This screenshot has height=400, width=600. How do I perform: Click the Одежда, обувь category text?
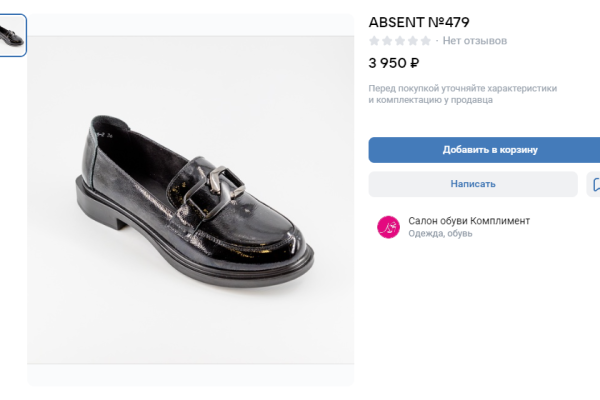tap(440, 234)
